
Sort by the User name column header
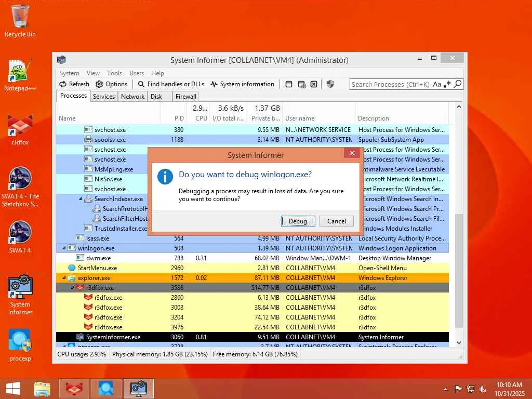[x=318, y=118]
